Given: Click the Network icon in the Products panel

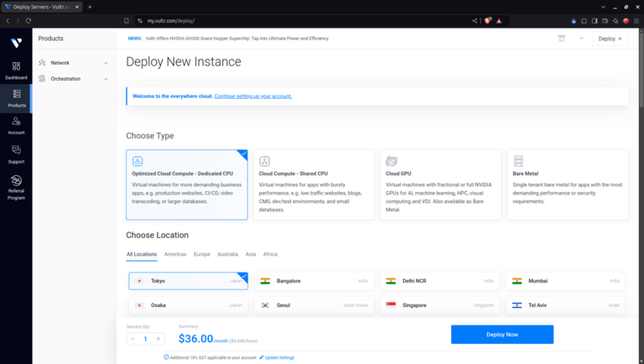Looking at the screenshot, I should point(42,63).
